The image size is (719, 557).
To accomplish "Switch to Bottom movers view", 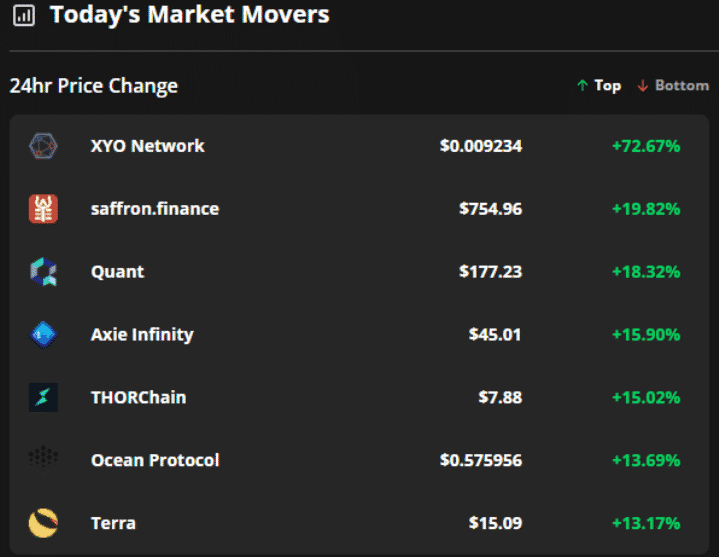I will pyautogui.click(x=672, y=86).
